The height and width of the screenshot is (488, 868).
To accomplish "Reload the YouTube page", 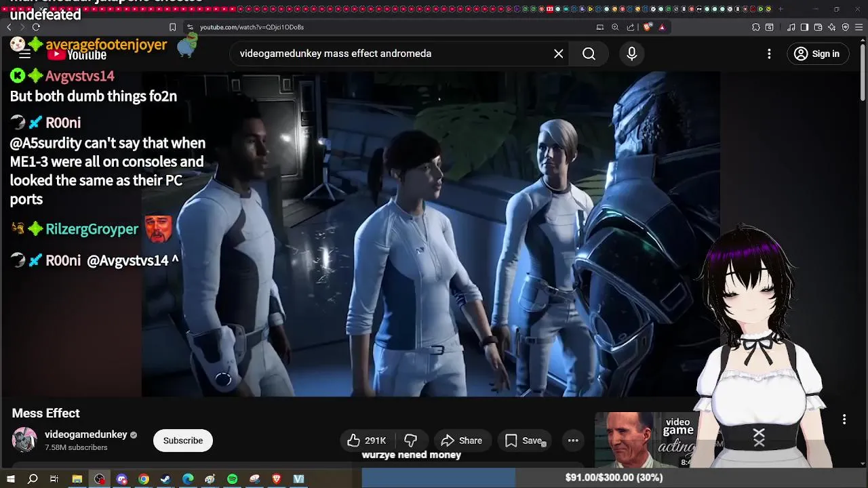I will tap(36, 27).
